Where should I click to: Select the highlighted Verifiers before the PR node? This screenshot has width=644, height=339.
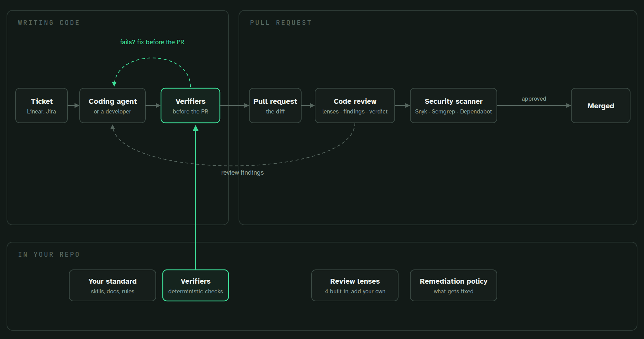[x=190, y=106]
